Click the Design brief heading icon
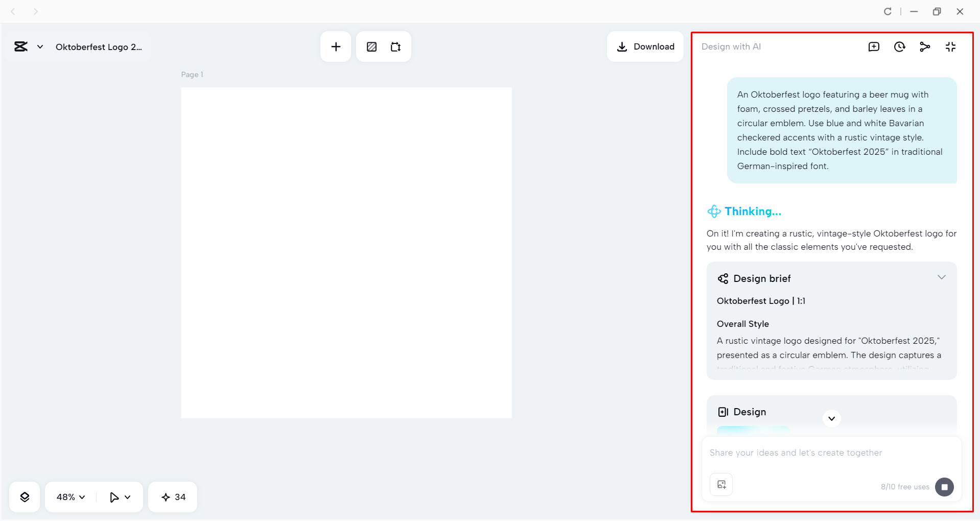980x521 pixels. 723,278
